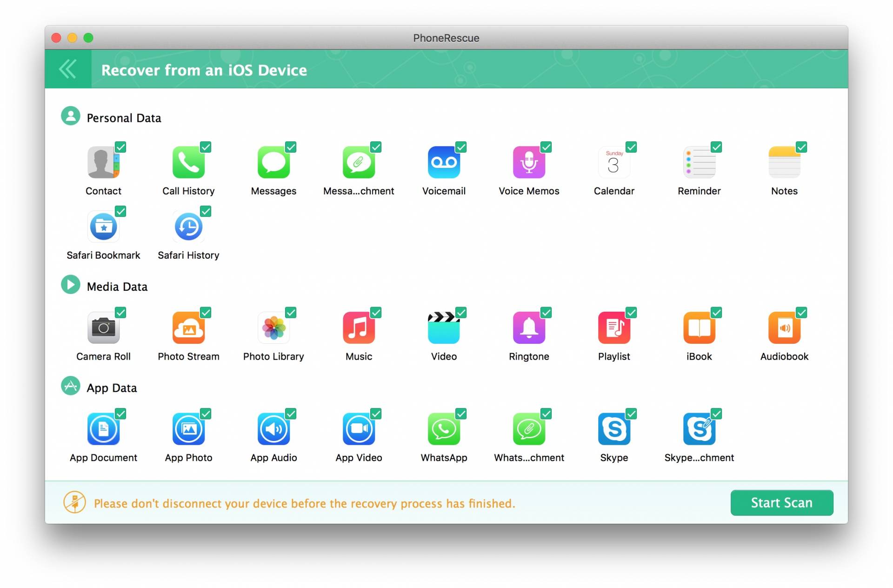Click the Skype icon

click(614, 429)
